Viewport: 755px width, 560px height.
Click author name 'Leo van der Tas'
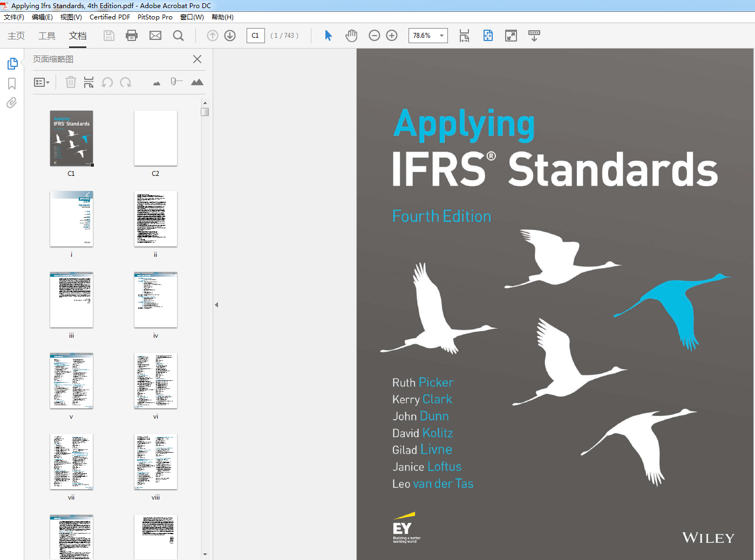point(433,484)
